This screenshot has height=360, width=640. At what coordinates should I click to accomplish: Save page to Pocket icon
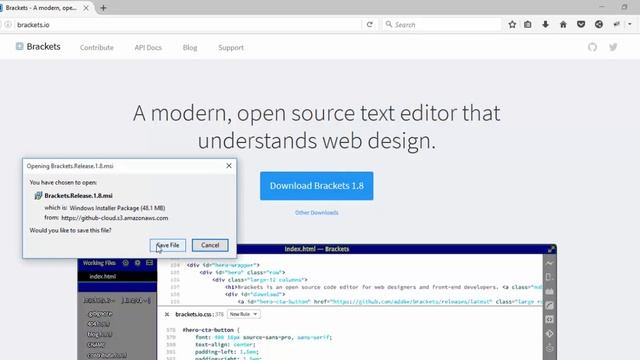tap(581, 24)
